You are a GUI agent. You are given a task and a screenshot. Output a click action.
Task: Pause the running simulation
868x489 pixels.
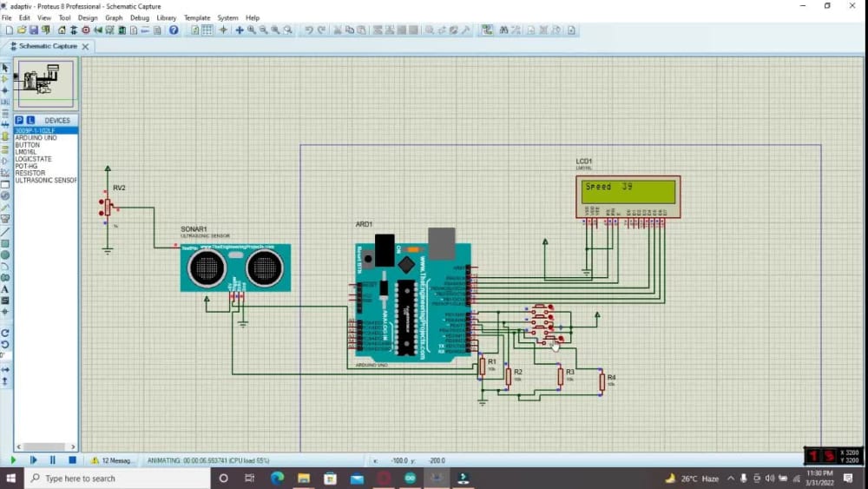pyautogui.click(x=53, y=460)
